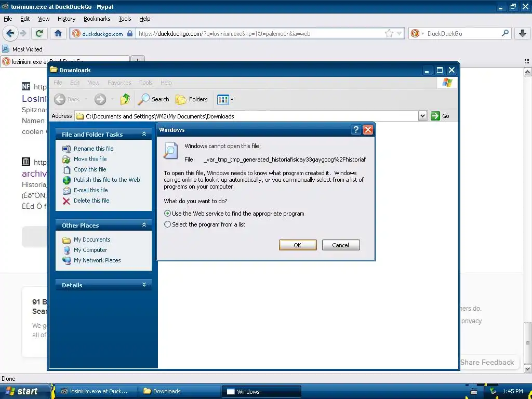Screen dimensions: 532x399
Task: Open the Mypal History menu
Action: (66, 19)
